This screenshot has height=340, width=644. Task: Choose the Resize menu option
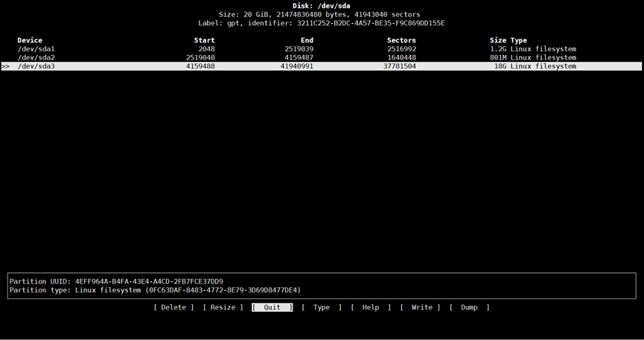pyautogui.click(x=223, y=307)
